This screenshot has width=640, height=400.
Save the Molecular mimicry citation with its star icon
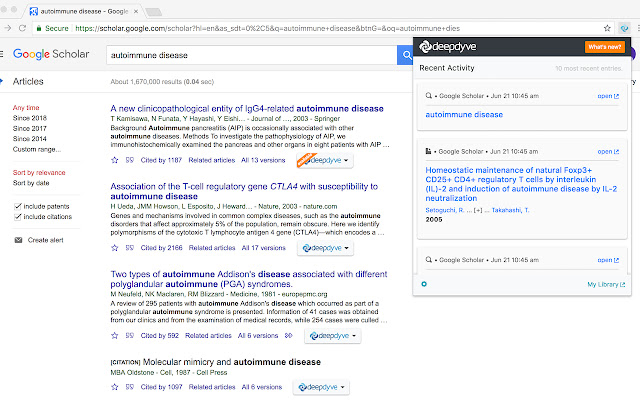click(115, 387)
